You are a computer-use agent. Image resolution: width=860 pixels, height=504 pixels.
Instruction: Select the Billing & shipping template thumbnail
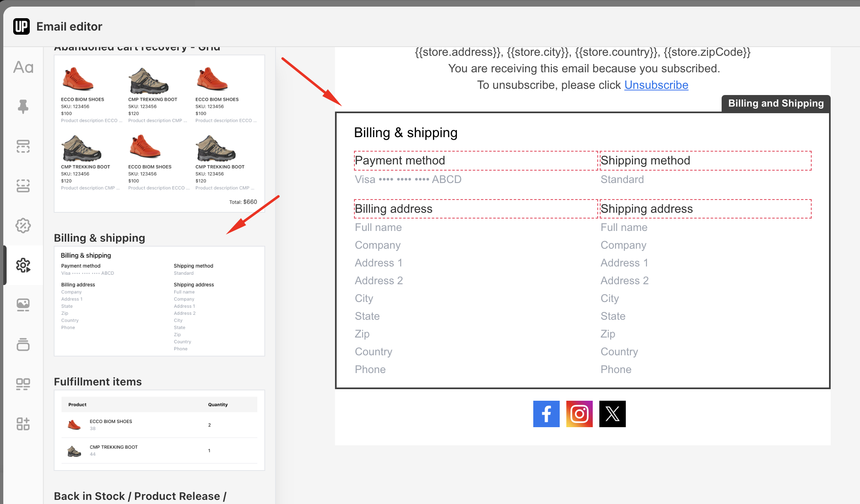click(159, 301)
